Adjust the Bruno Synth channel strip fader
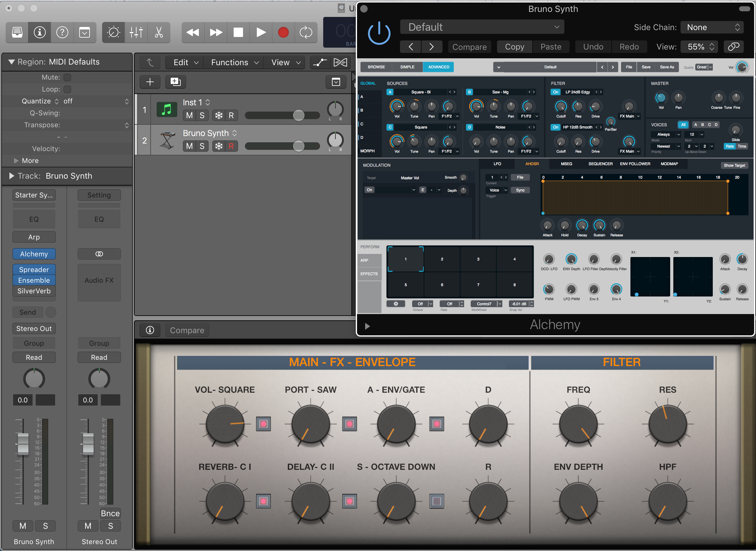This screenshot has height=551, width=756. coord(23,443)
